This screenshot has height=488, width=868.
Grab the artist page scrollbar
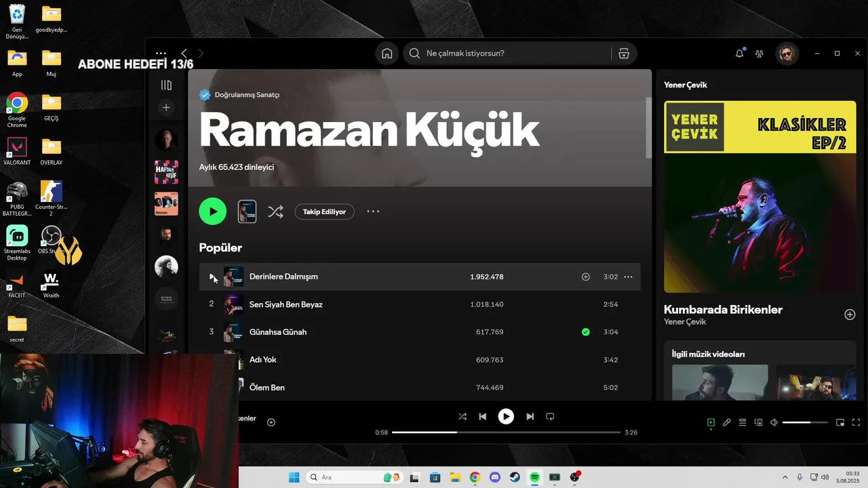[x=648, y=127]
